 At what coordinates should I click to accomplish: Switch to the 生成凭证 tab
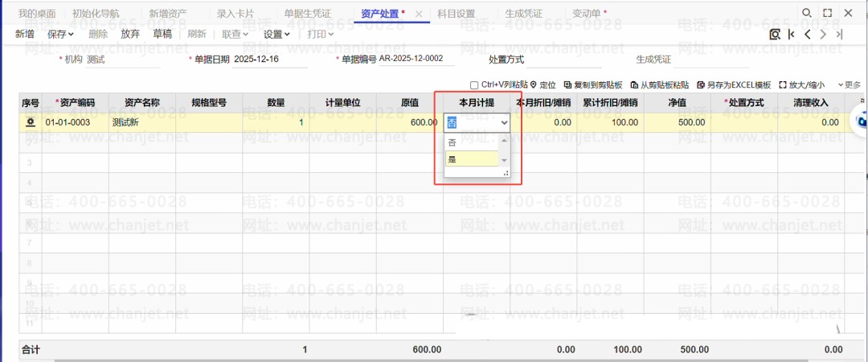524,14
